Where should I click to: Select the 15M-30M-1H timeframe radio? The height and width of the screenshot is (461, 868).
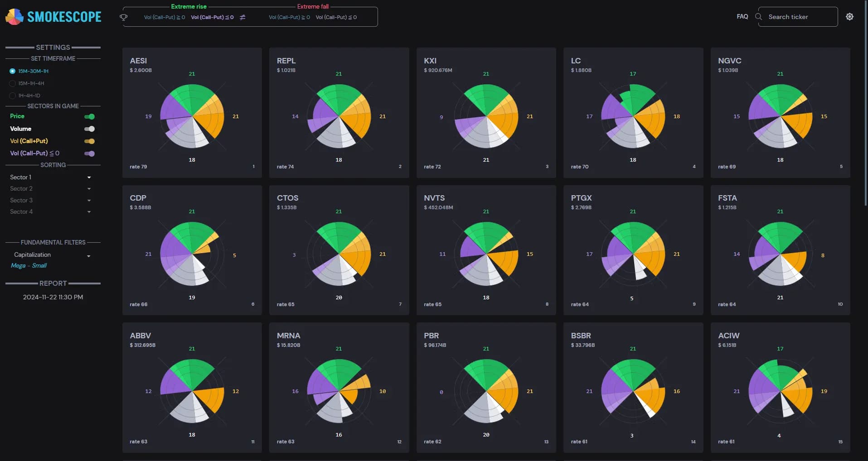12,71
